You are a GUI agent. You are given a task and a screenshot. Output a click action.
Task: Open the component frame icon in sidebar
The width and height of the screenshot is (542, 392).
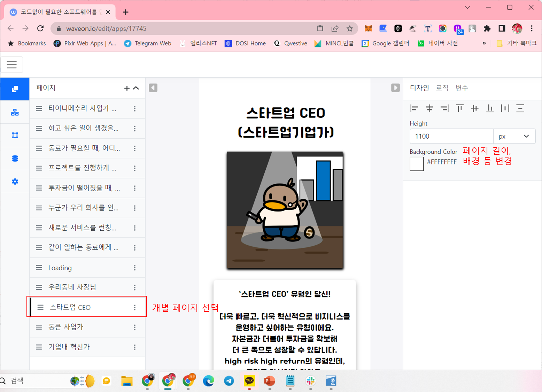coord(15,135)
